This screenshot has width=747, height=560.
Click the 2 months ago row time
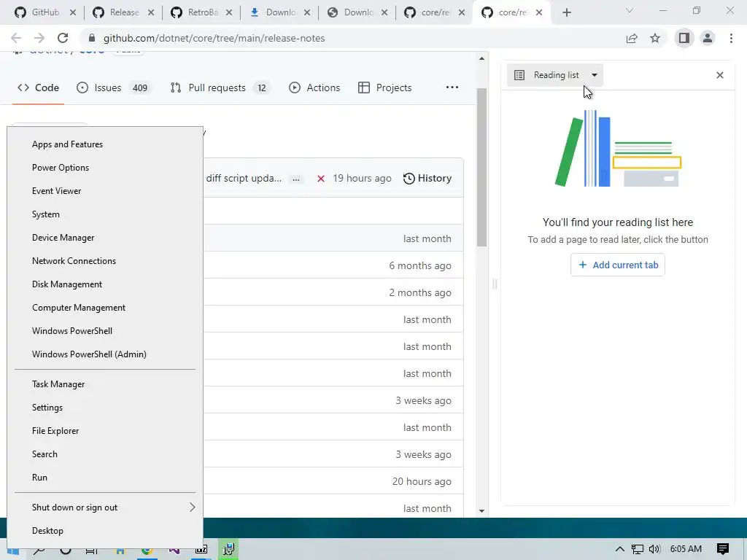pyautogui.click(x=420, y=293)
